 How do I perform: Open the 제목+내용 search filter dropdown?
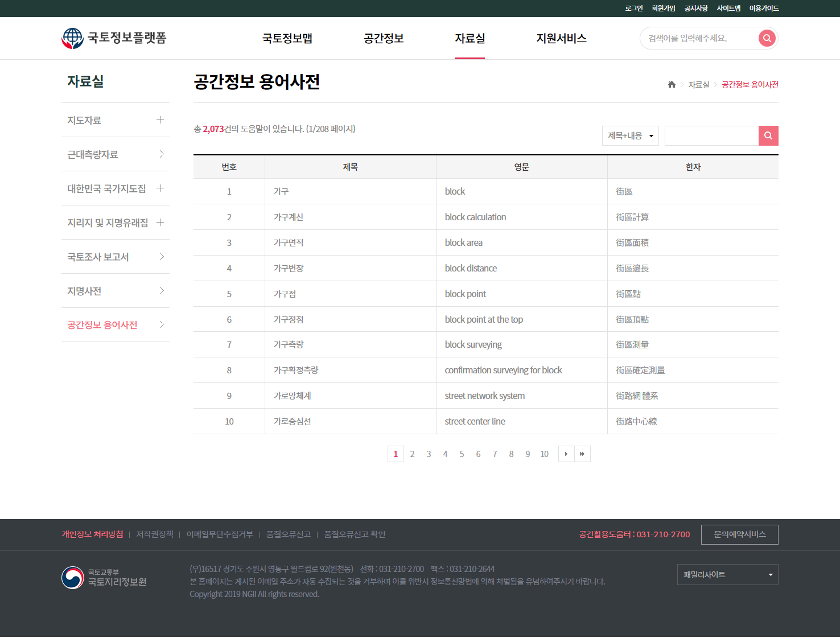(x=630, y=135)
